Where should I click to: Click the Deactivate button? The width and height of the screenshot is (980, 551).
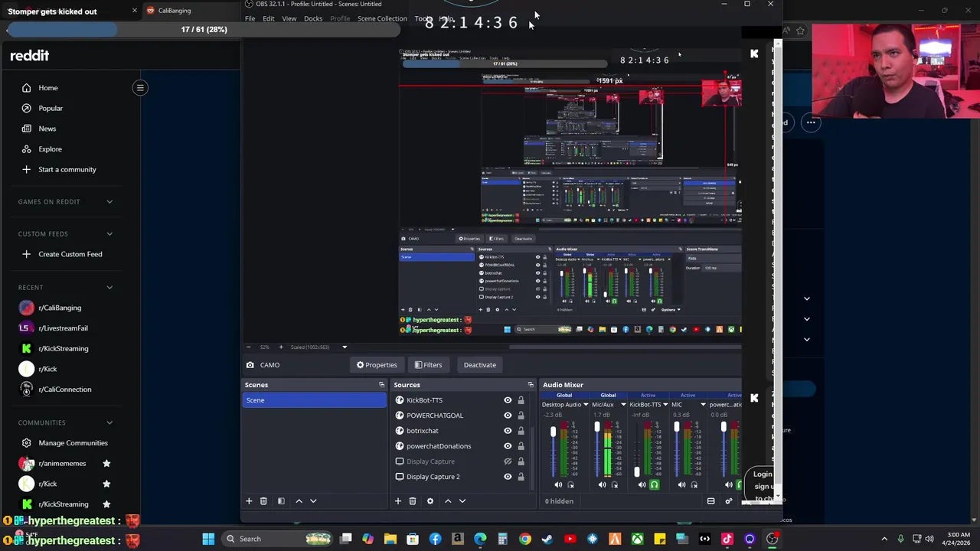480,365
